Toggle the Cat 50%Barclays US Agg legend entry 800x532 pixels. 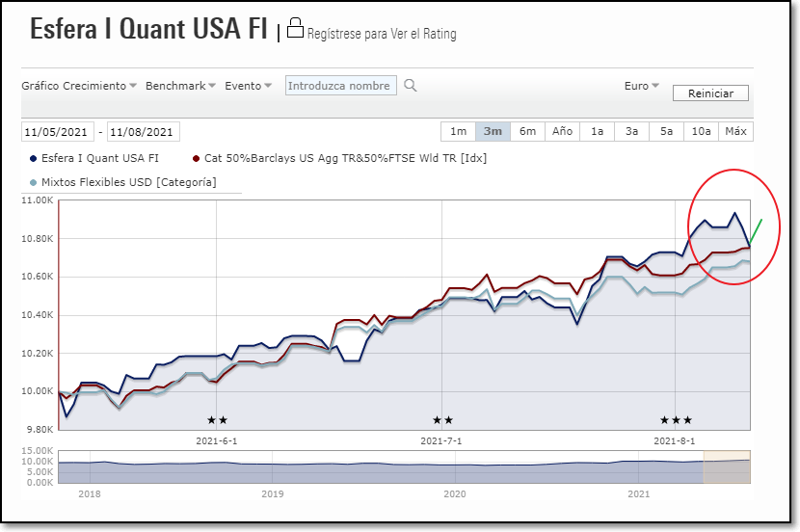339,158
